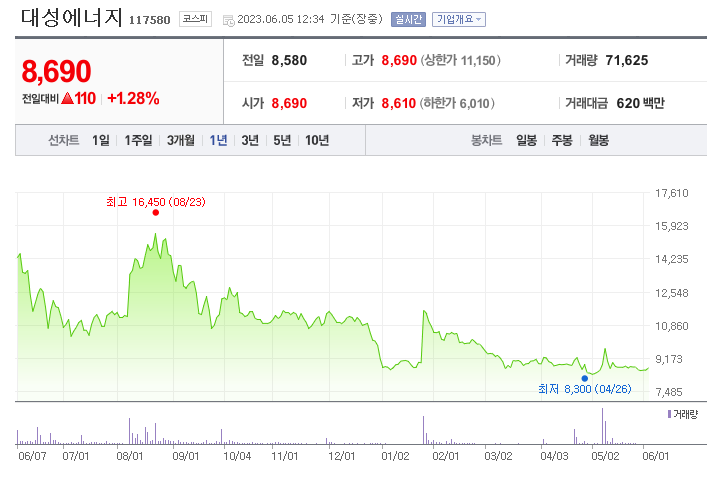Click the blue 최저 8,300 marker dot
The width and height of the screenshot is (707, 480).
pyautogui.click(x=585, y=379)
